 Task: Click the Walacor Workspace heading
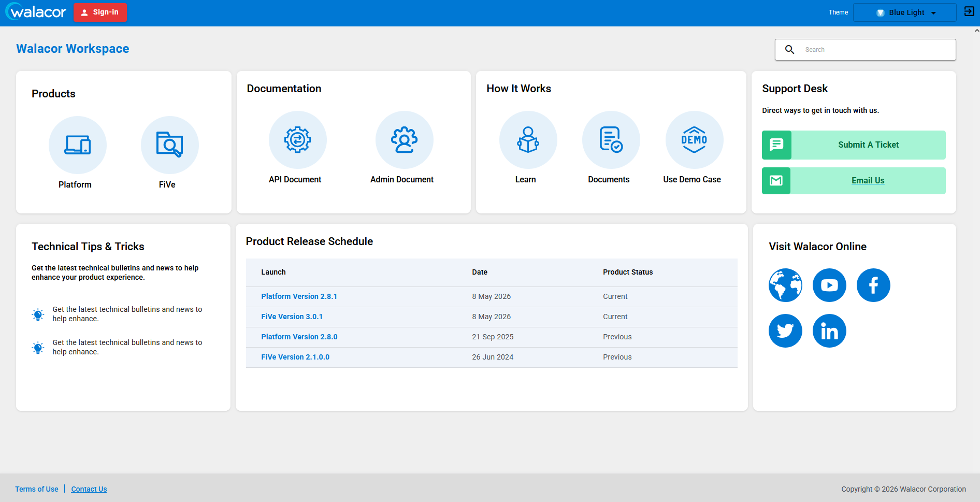coord(73,49)
